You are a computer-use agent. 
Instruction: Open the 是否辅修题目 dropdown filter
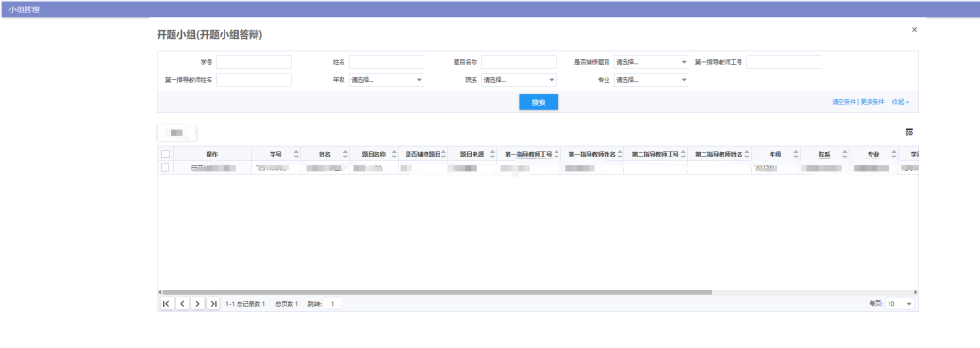(x=651, y=62)
